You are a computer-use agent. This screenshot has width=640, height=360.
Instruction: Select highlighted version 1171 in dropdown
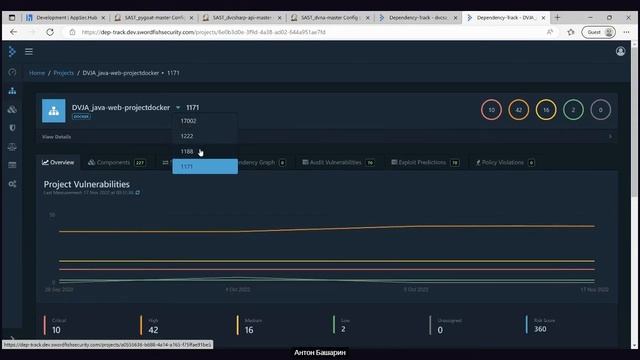point(205,166)
